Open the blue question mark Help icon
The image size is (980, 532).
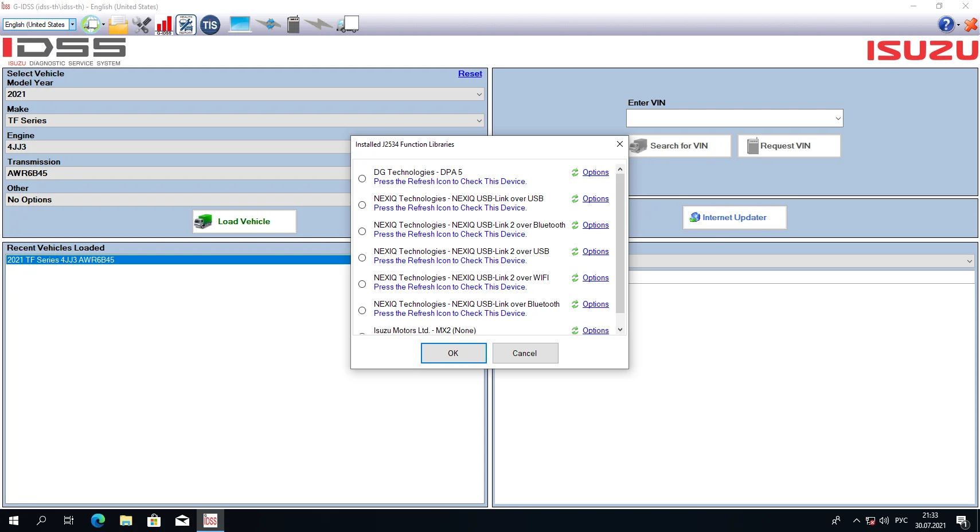(946, 25)
